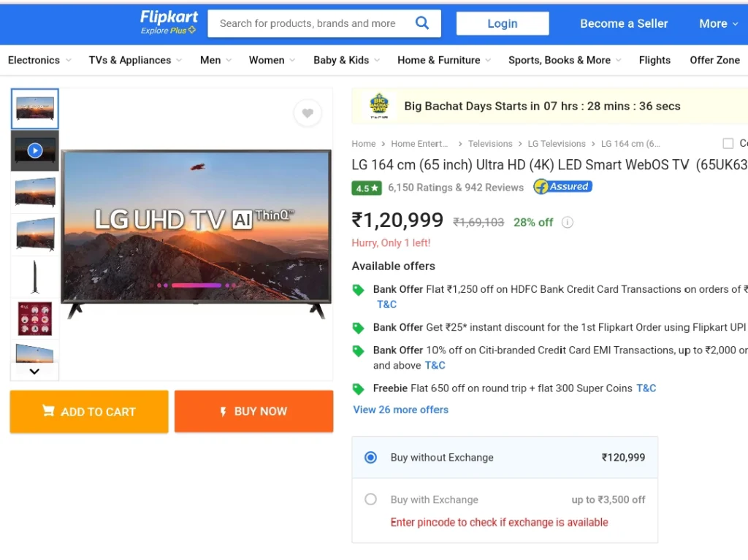Screen dimensions: 748x560
Task: Play the product video thumbnail
Action: tap(35, 150)
